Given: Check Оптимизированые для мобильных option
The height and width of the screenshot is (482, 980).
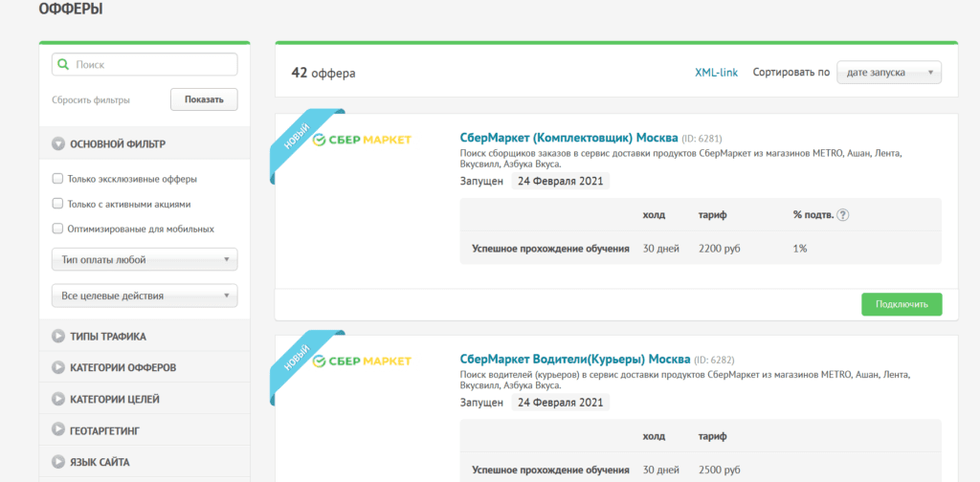Looking at the screenshot, I should [x=57, y=229].
